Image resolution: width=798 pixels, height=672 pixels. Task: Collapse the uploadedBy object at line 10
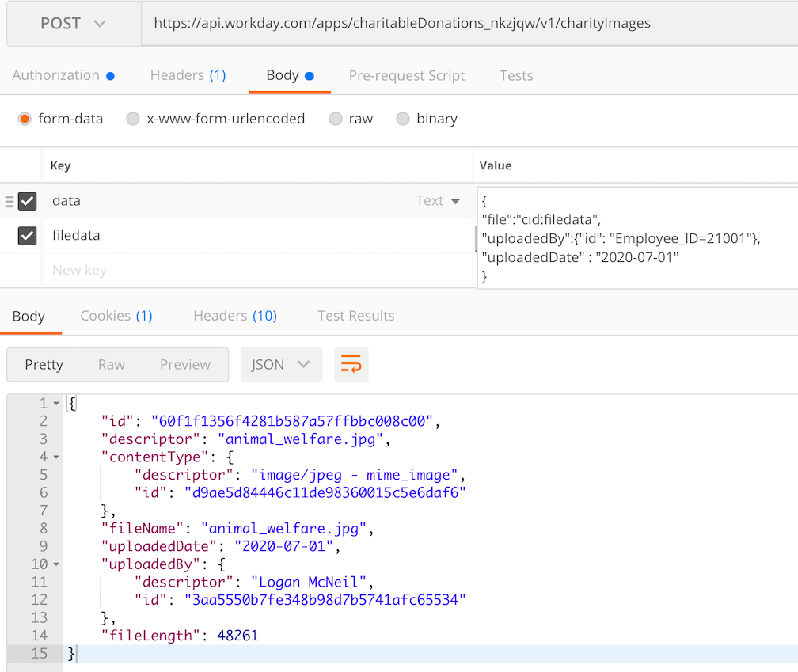coord(56,564)
